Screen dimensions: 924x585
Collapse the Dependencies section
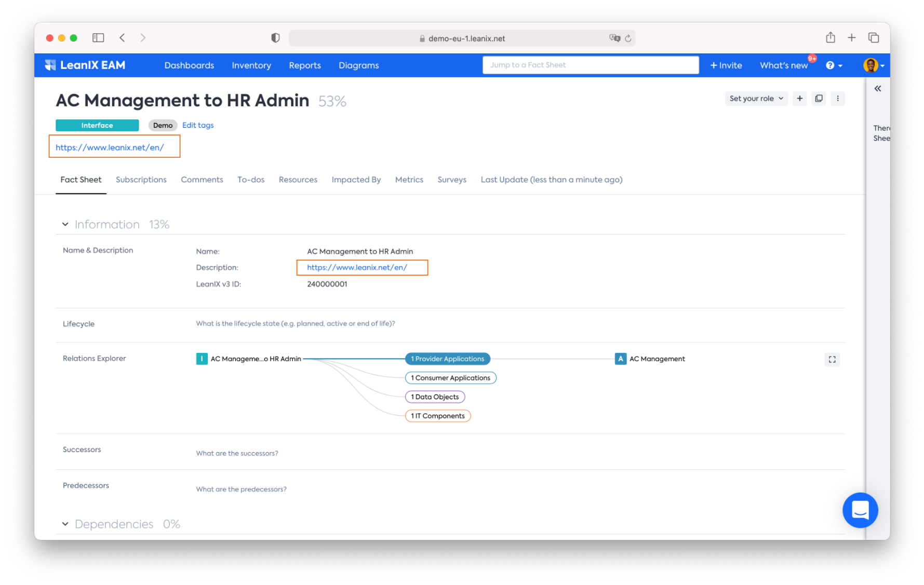pos(65,524)
